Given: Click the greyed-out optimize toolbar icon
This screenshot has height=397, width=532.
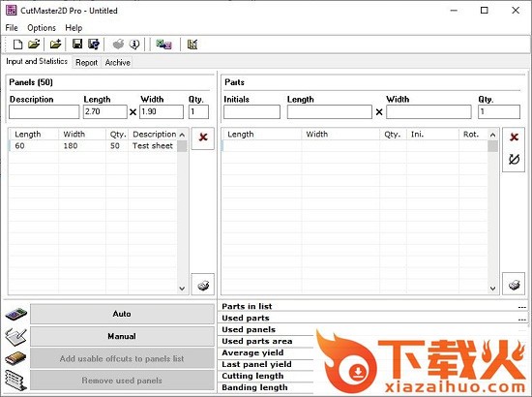Looking at the screenshot, I should [118, 45].
